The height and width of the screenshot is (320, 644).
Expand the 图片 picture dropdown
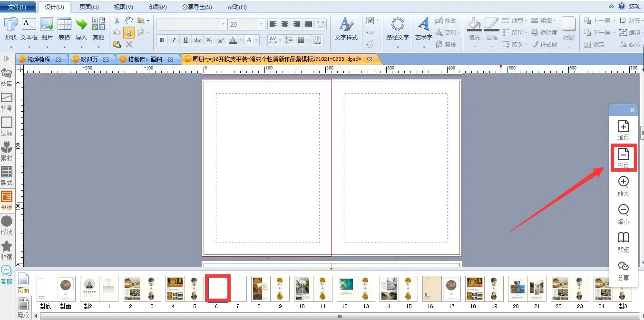coord(47,47)
